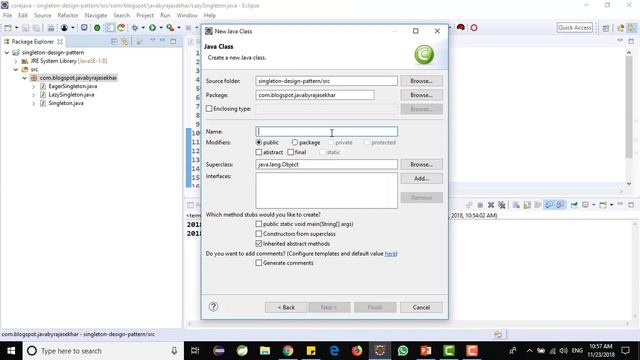Open the Navigate menu
This screenshot has width=640, height=360.
coord(96,16)
